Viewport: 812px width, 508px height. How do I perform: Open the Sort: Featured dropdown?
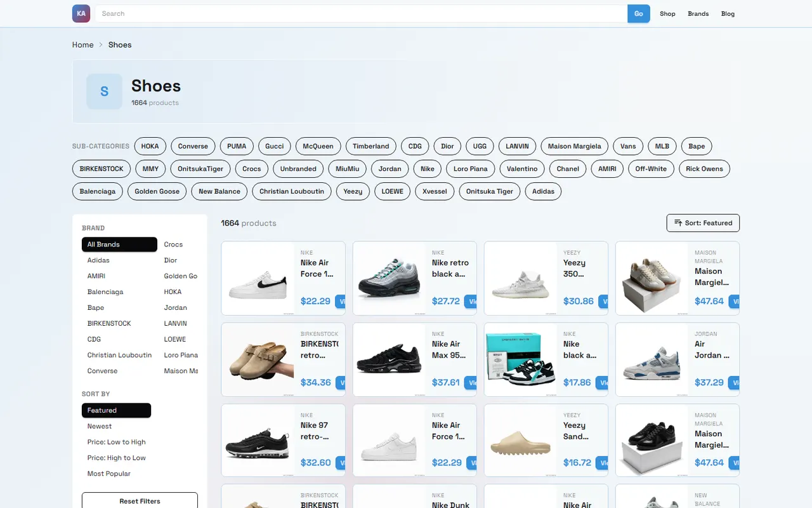click(x=703, y=223)
